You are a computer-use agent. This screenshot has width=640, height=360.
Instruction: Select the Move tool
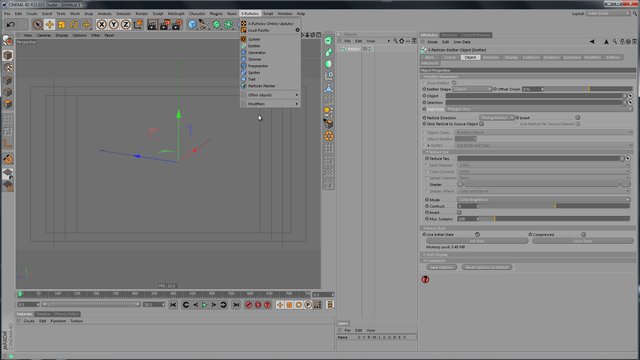tap(49, 24)
